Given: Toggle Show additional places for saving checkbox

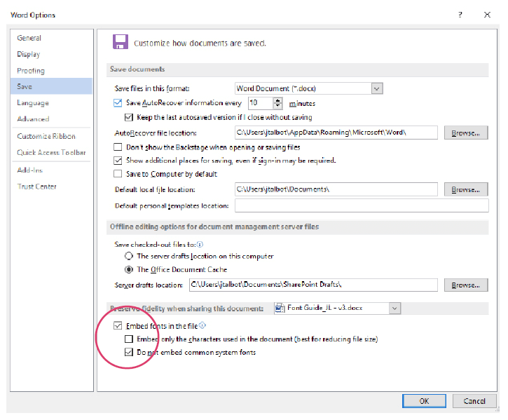Looking at the screenshot, I should (118, 160).
